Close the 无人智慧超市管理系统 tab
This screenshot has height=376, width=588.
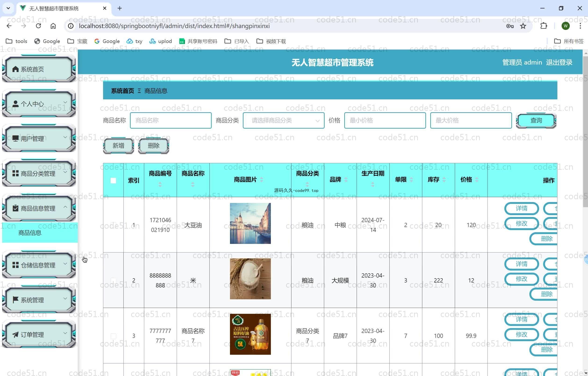point(105,8)
